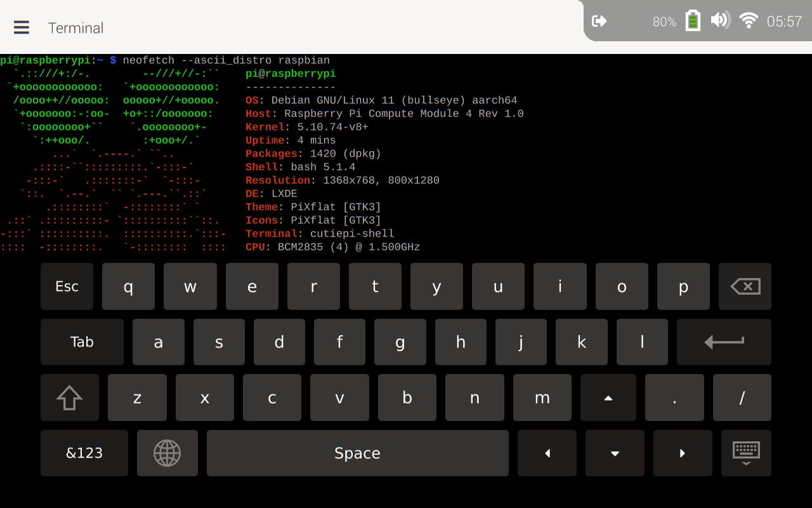Tap the y key
The image size is (812, 508).
click(436, 286)
